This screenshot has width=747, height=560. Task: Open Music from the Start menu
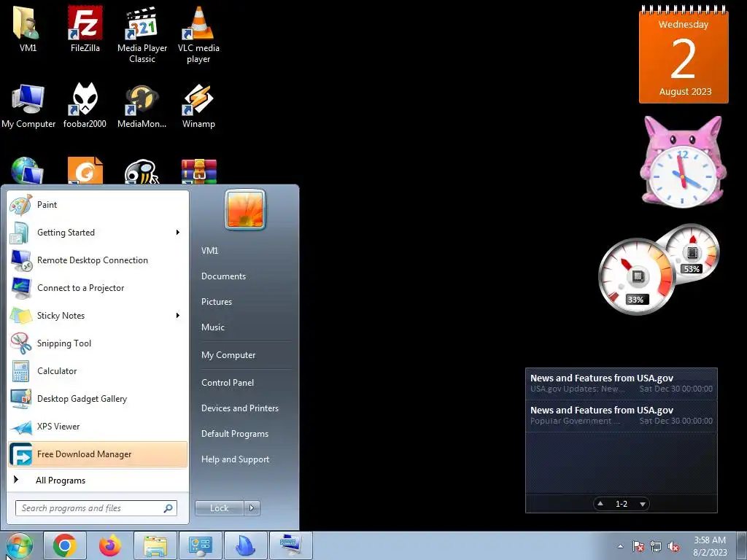pyautogui.click(x=213, y=327)
